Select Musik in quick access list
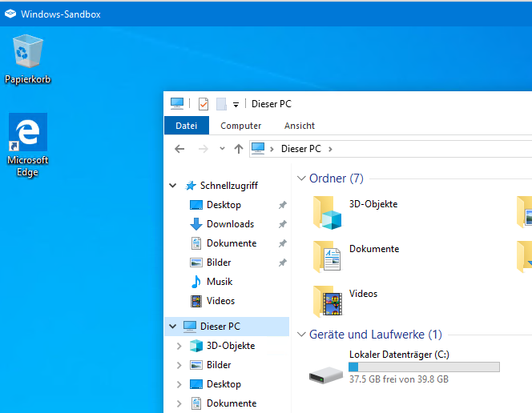The image size is (532, 413). tap(220, 282)
